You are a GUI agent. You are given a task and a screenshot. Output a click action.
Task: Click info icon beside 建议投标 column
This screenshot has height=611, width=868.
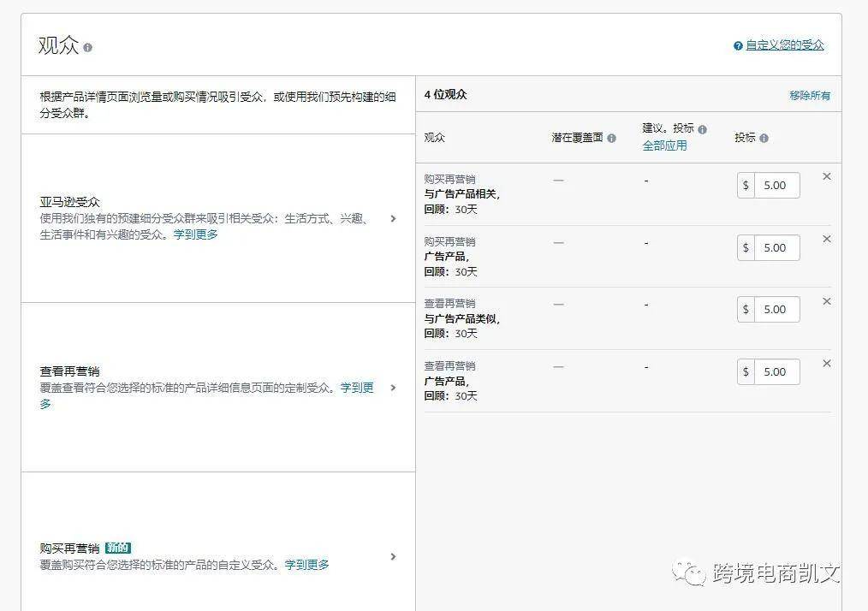click(702, 129)
